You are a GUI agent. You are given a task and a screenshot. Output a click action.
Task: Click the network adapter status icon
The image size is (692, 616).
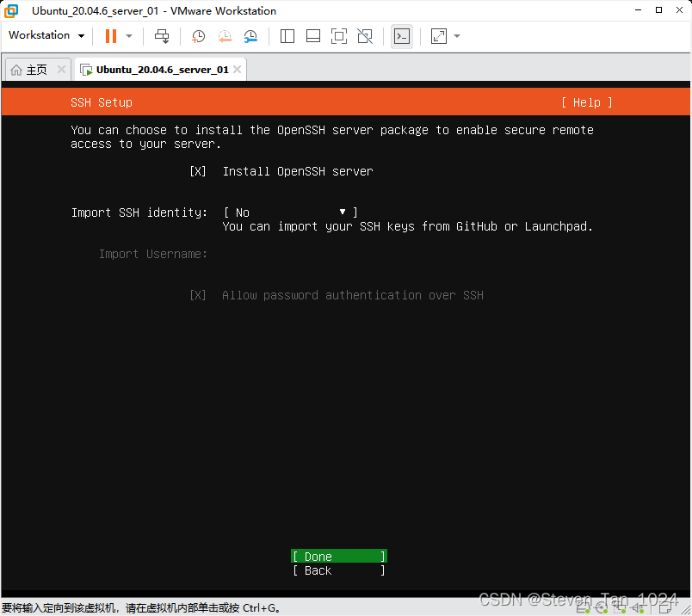[620, 609]
